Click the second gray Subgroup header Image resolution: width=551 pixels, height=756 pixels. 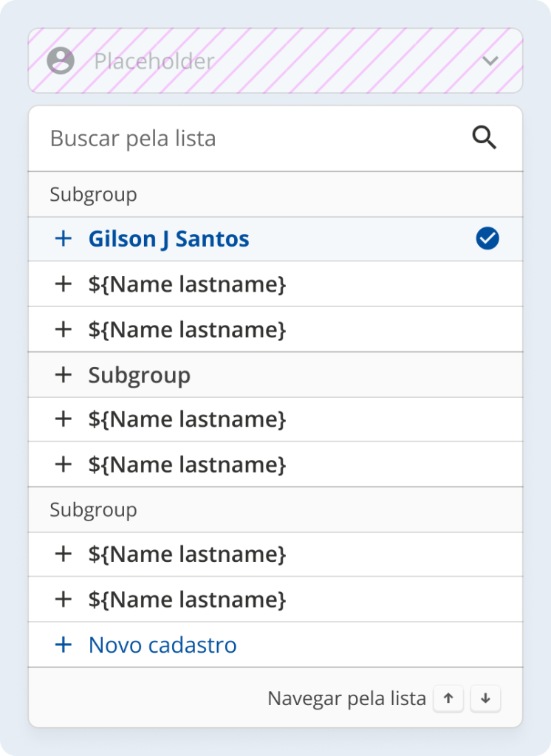click(93, 510)
